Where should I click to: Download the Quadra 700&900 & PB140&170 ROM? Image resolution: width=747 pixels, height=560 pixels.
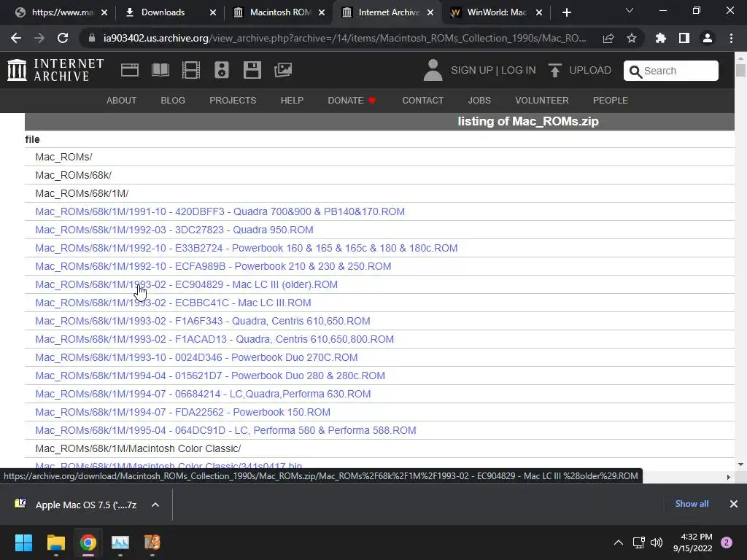(x=220, y=211)
